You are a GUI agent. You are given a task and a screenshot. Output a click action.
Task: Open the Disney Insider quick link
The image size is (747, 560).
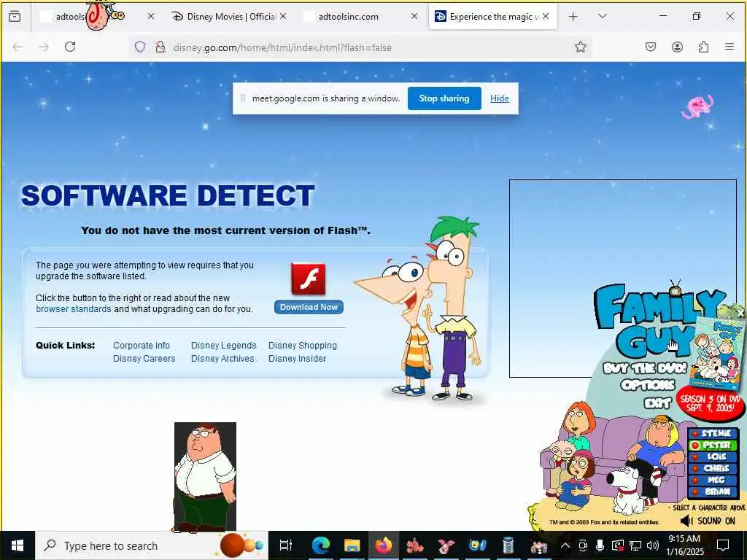pos(298,359)
